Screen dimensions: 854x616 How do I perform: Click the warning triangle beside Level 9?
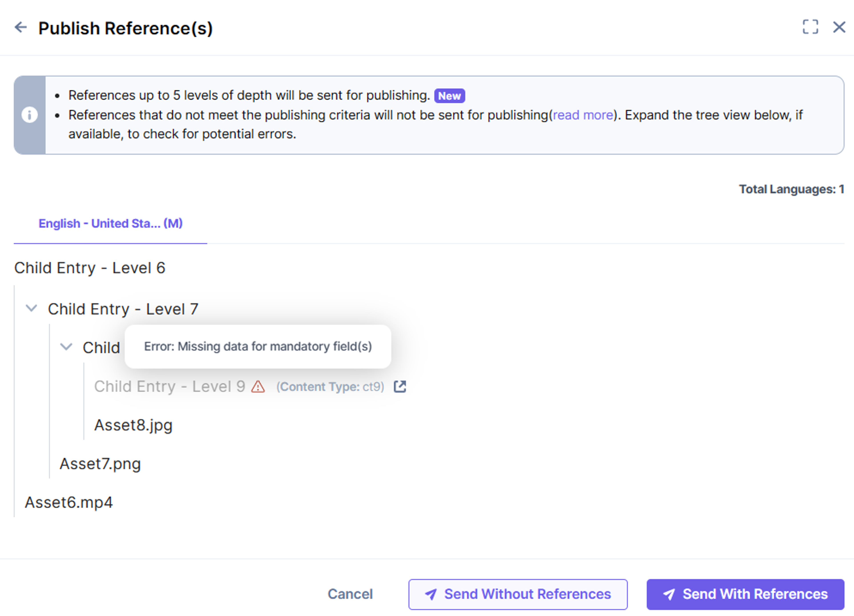click(258, 387)
